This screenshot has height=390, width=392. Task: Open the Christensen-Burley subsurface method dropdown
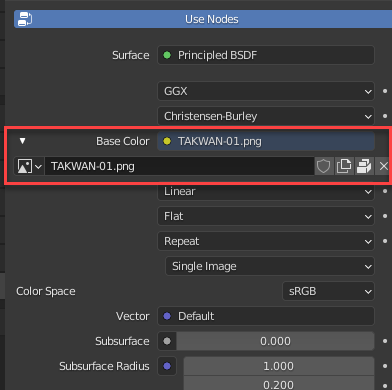tap(266, 116)
